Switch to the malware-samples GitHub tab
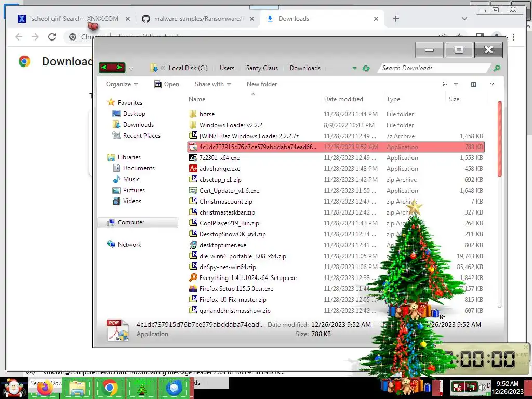Viewport: 532px width, 399px height. [x=198, y=19]
